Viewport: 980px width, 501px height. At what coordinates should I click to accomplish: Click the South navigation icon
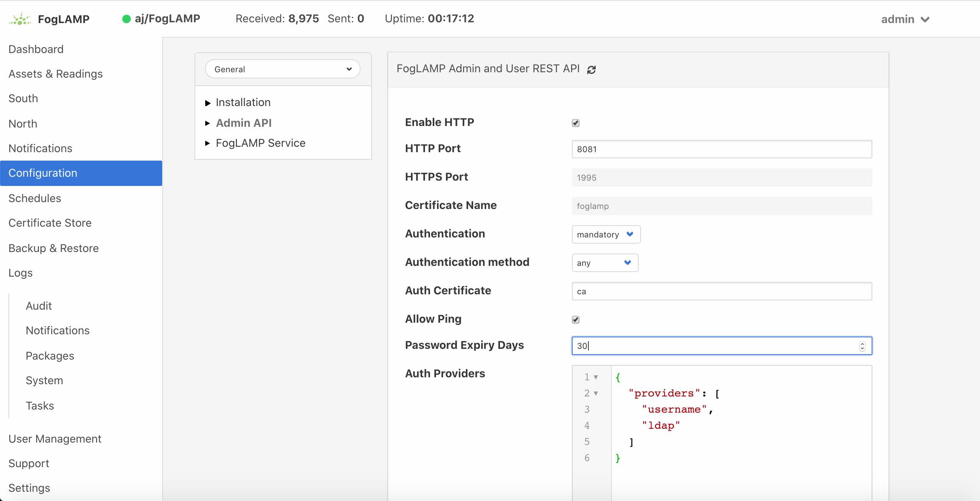pos(23,98)
